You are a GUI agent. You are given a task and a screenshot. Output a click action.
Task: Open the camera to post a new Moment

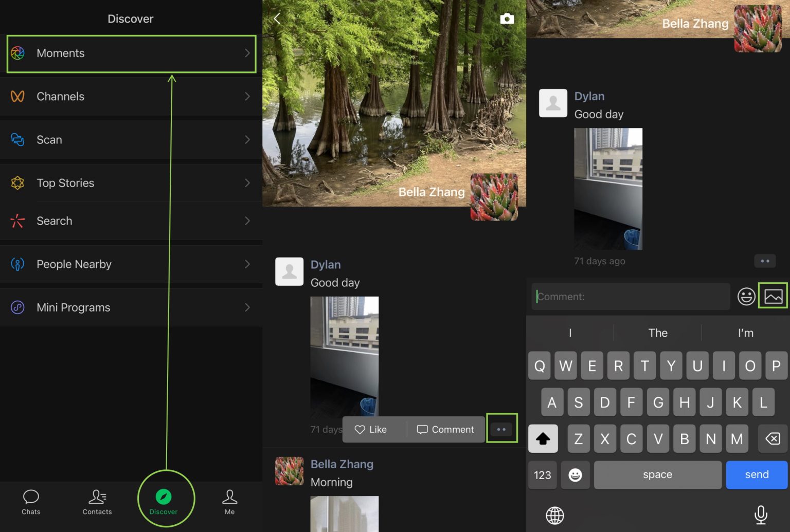(x=507, y=19)
